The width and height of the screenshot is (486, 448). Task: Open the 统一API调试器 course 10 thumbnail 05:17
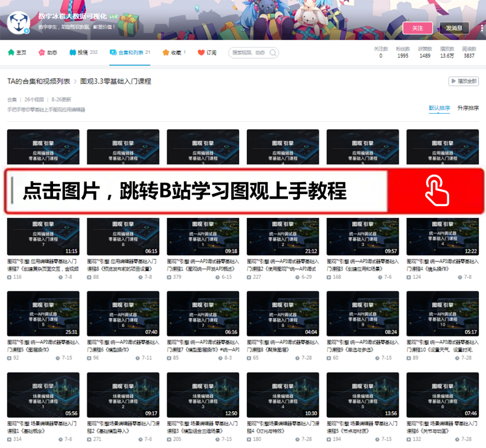point(443,314)
